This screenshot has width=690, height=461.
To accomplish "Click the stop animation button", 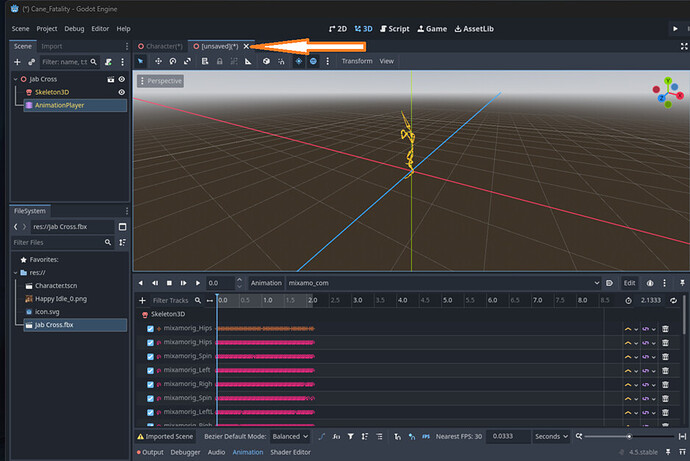I will point(169,283).
